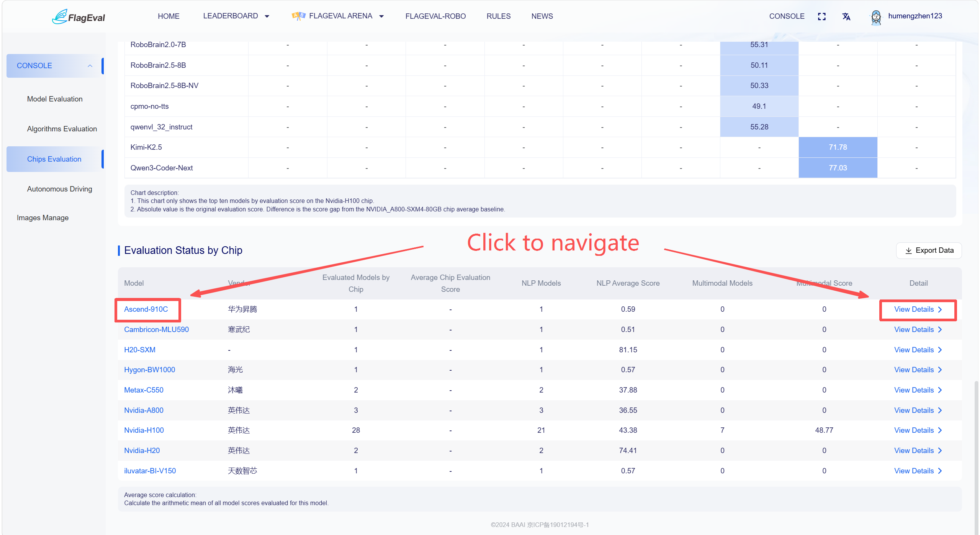Select Model Evaluation in sidebar
Image resolution: width=980 pixels, height=535 pixels.
pos(55,99)
